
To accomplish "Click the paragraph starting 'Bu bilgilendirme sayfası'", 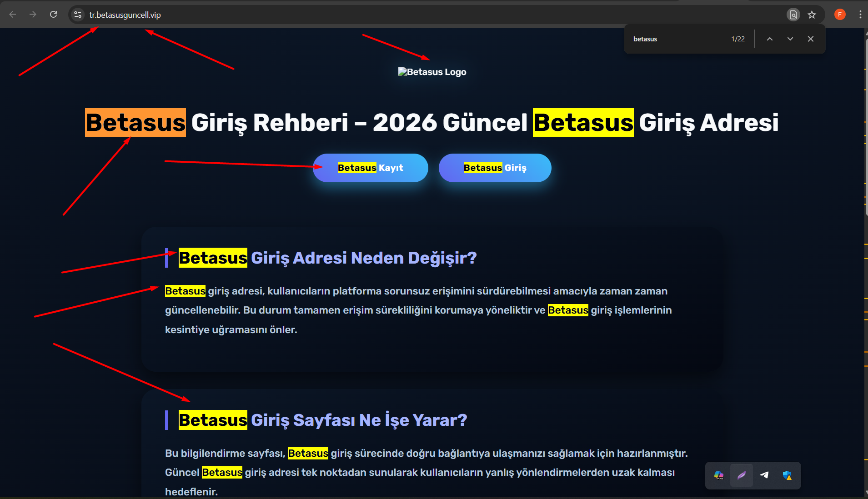I will [x=426, y=472].
